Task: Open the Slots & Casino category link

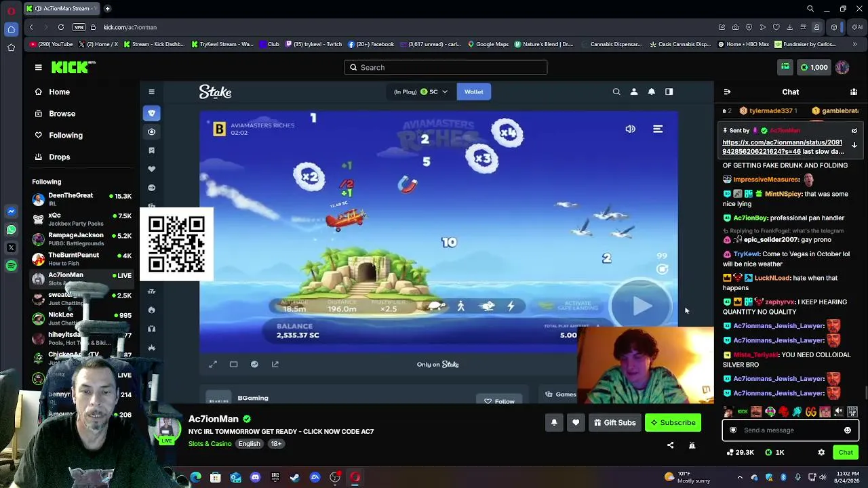Action: [x=210, y=443]
